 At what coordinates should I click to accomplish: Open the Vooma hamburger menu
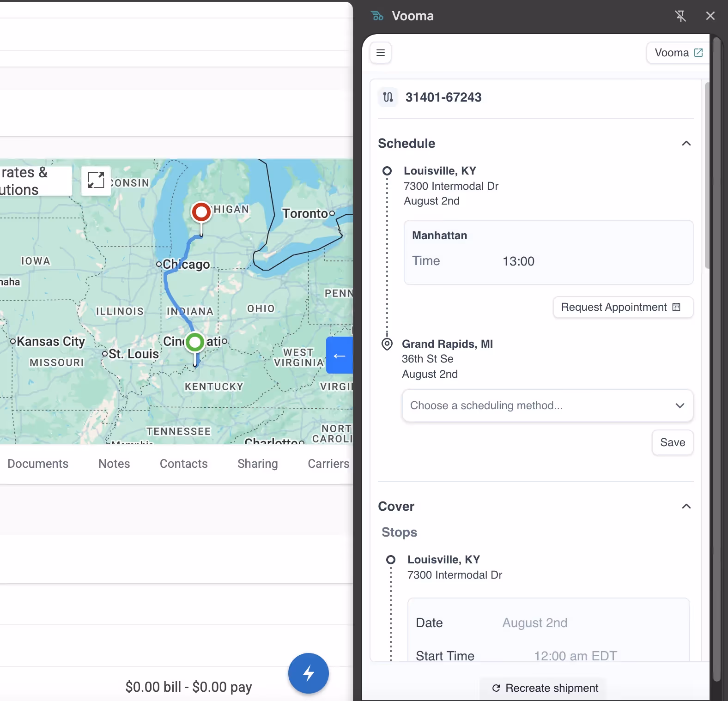[381, 53]
